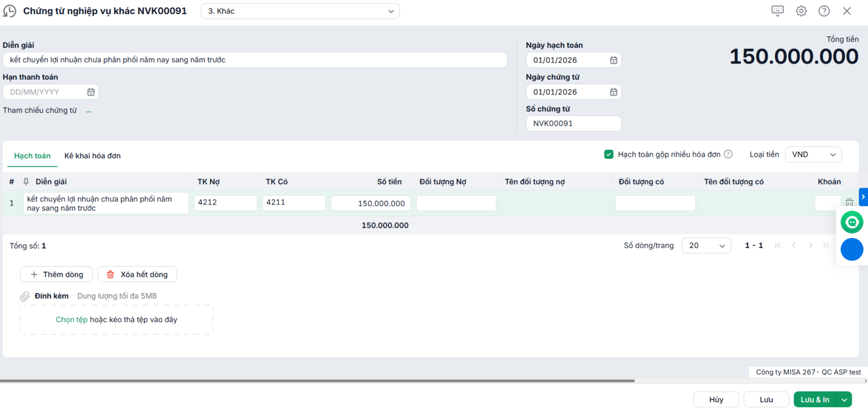Click row 1 Diễn giải cell

(106, 203)
